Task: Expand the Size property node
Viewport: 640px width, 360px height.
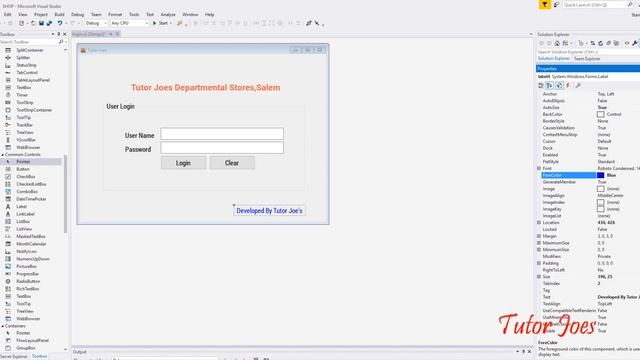Action: click(539, 277)
